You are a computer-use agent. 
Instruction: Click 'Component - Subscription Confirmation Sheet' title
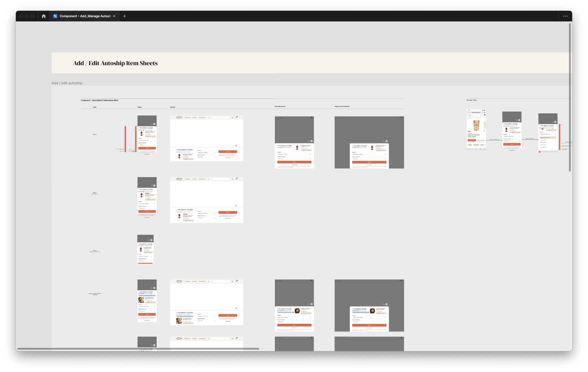100,100
